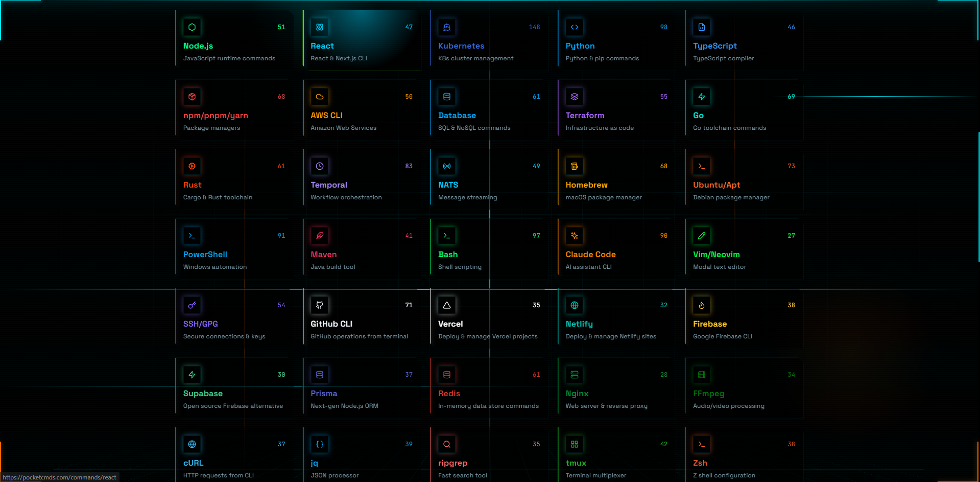
Task: Click the 'Shell scripting' description
Action: pos(460,267)
